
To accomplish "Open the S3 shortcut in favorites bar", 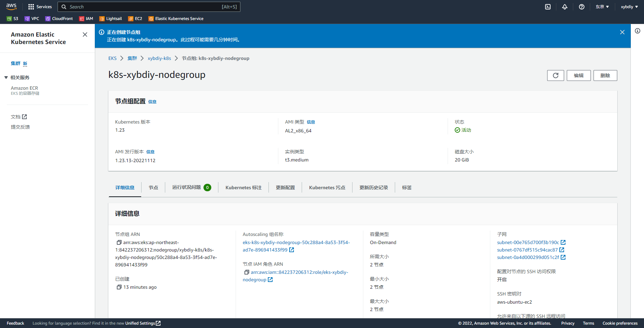I will [x=13, y=19].
